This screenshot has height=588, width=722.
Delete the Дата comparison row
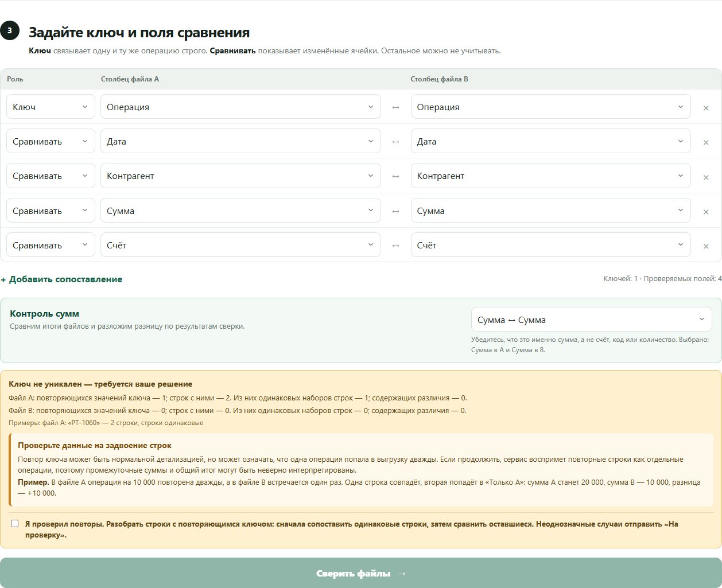pyautogui.click(x=706, y=142)
